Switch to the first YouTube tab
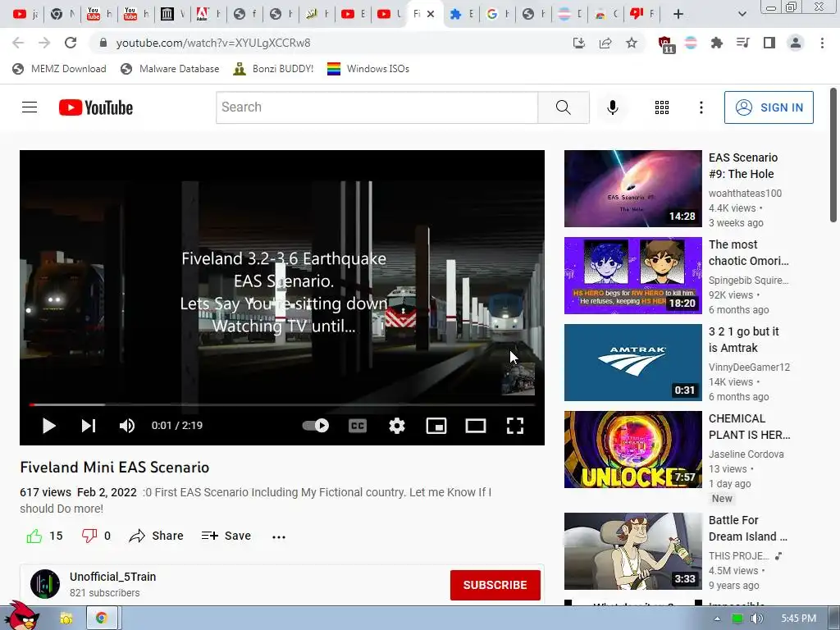This screenshot has height=630, width=840. 25,14
